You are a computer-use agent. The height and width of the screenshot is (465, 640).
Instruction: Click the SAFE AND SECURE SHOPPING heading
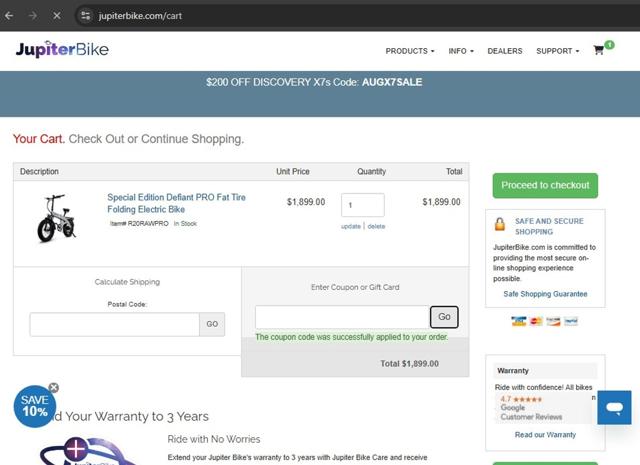click(549, 226)
